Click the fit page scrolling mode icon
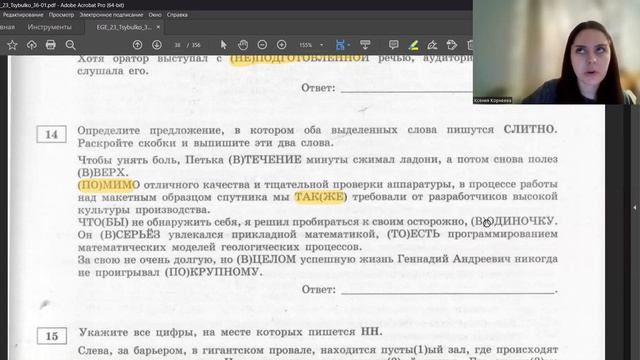Screen dimensions: 640x360 (340, 45)
